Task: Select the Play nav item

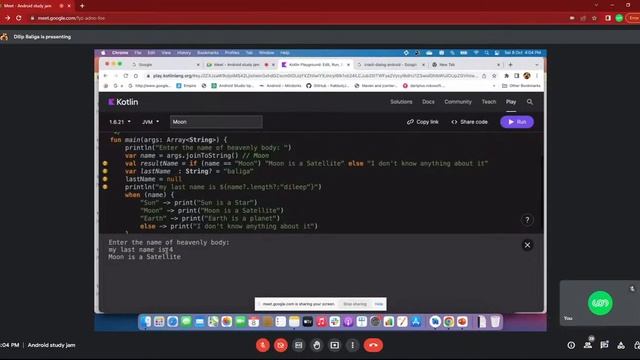Action: click(x=511, y=102)
